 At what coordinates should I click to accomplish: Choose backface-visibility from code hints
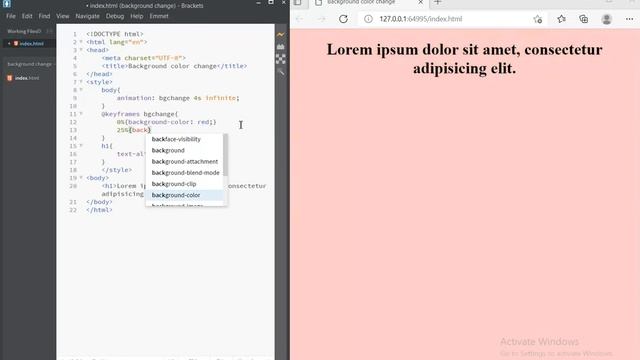(184, 139)
